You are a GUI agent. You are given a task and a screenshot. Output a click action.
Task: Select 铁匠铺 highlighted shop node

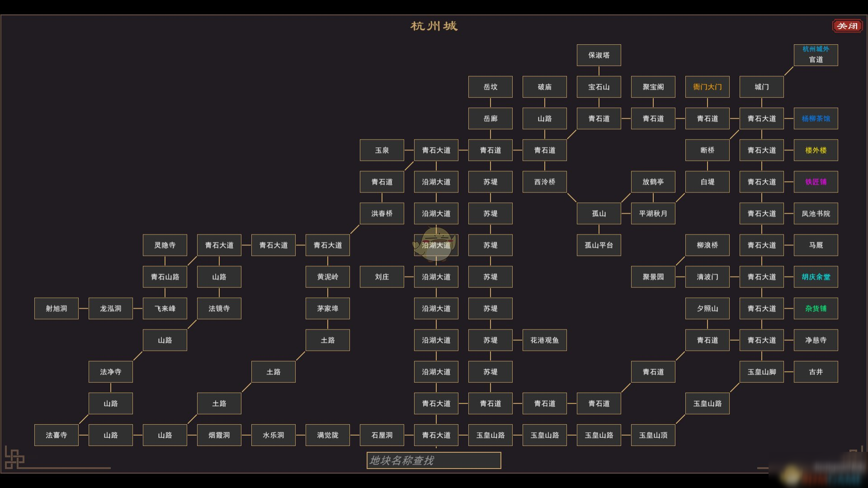point(817,182)
